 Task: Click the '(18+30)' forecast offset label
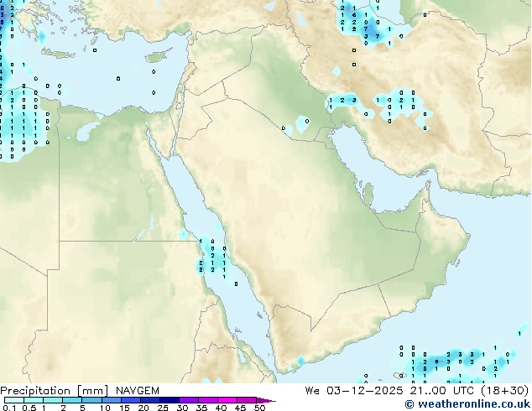(504, 391)
